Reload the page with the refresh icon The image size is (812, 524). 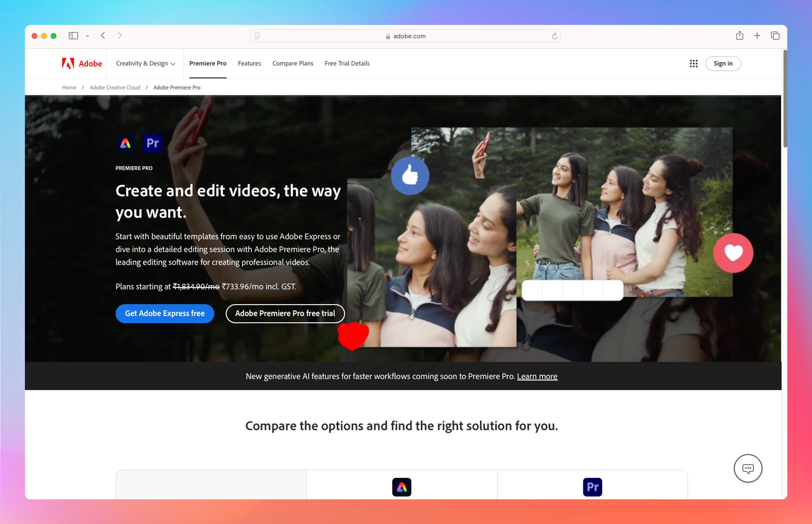click(x=554, y=36)
